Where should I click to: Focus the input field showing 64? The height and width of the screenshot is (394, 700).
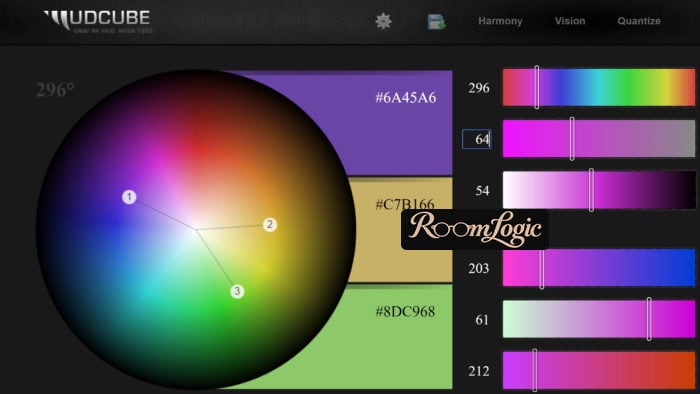477,139
